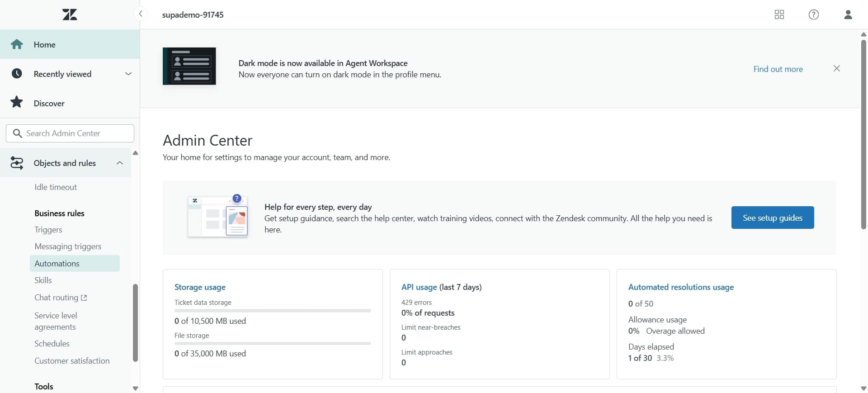Open the Zendesk products grid icon
The image size is (868, 393).
click(779, 14)
